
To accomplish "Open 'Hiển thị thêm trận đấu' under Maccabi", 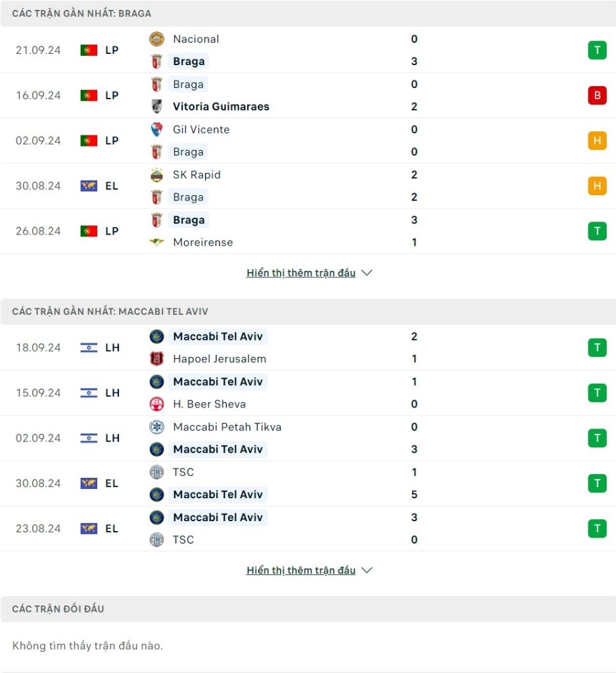I will coord(301,570).
